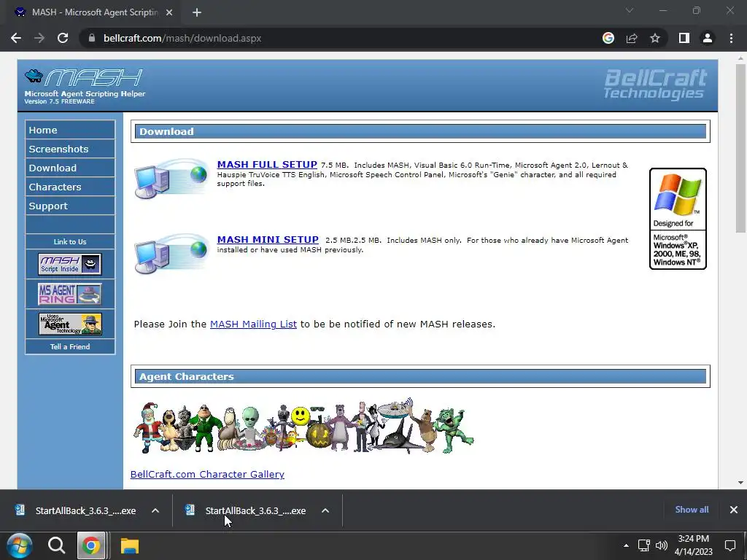Open the MASH Mailing List link

(x=253, y=324)
